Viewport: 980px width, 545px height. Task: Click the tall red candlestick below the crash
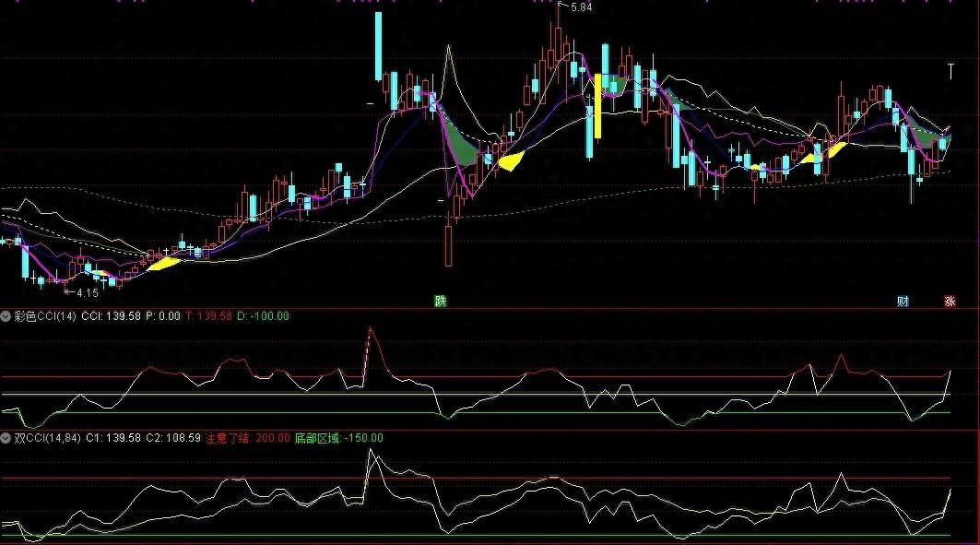tap(449, 245)
